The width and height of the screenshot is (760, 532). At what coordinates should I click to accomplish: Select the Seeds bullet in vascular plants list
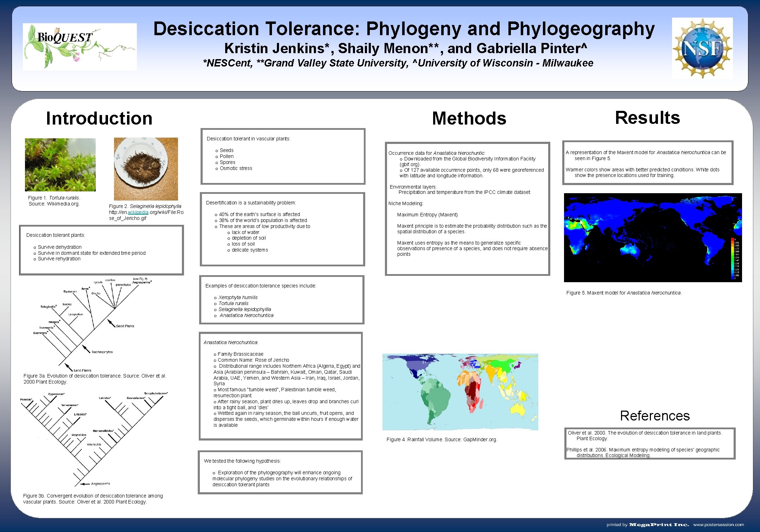[x=227, y=150]
